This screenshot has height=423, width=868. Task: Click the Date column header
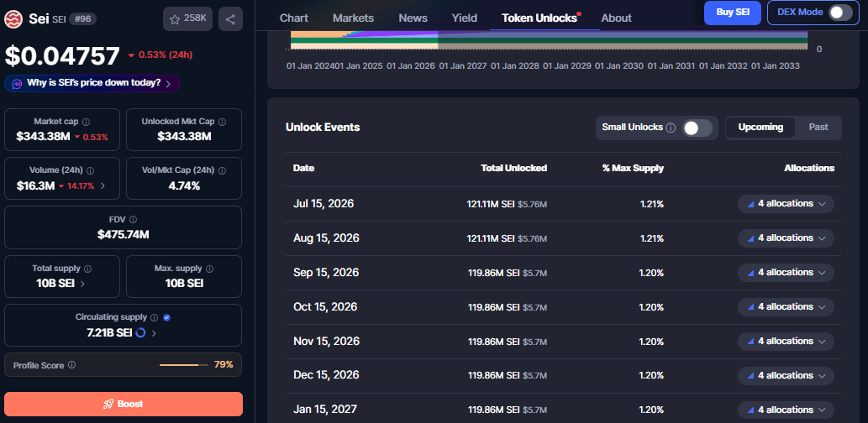303,168
